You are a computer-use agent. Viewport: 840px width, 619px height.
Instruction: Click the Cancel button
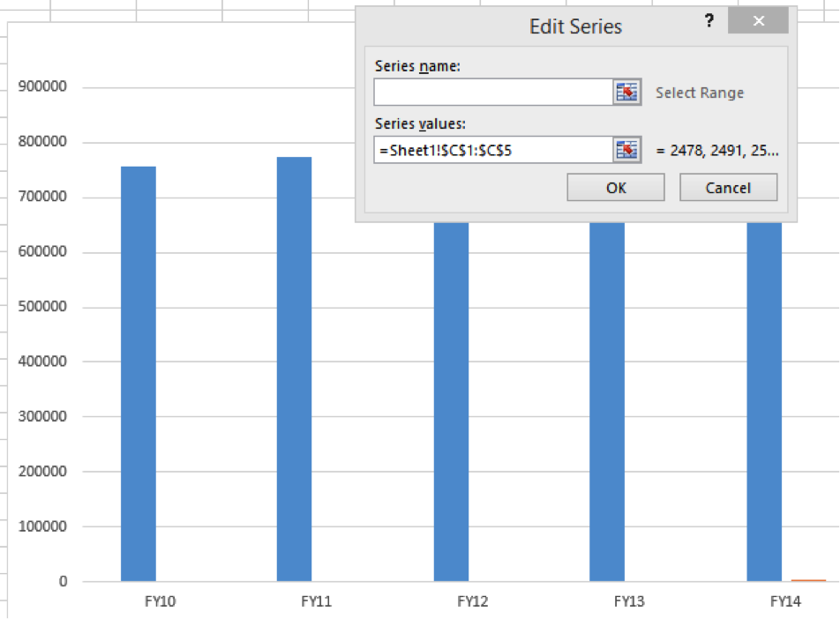tap(728, 188)
